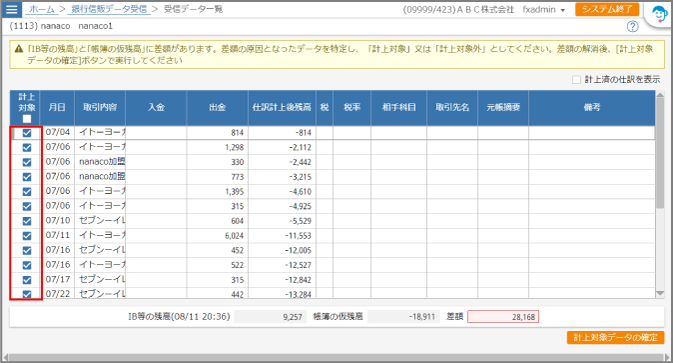
Task: Select the withdrawal cell 6,024
Action: click(x=217, y=236)
